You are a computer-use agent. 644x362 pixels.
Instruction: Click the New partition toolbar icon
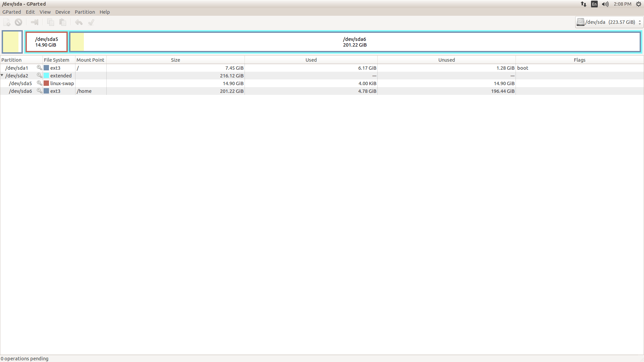tap(7, 22)
